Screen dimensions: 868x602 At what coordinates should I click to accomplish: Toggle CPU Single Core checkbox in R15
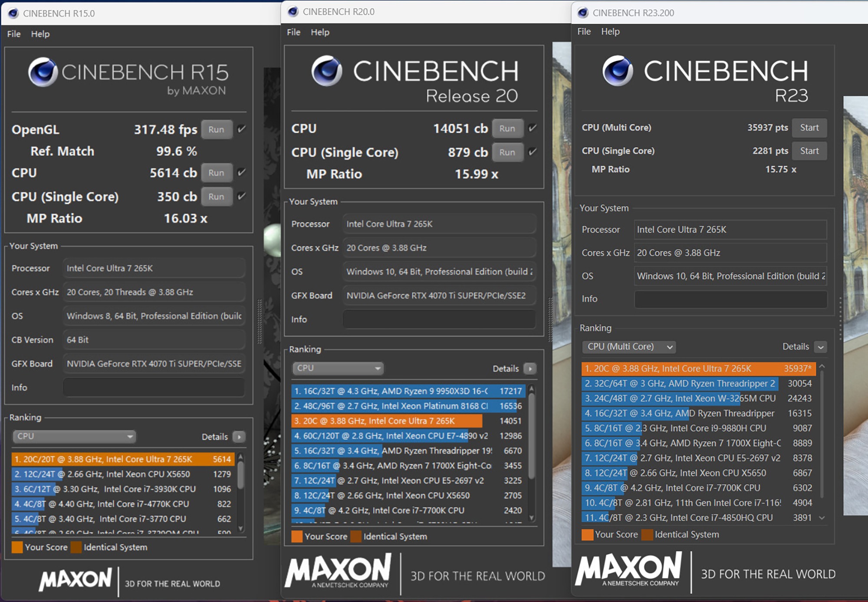pyautogui.click(x=242, y=196)
